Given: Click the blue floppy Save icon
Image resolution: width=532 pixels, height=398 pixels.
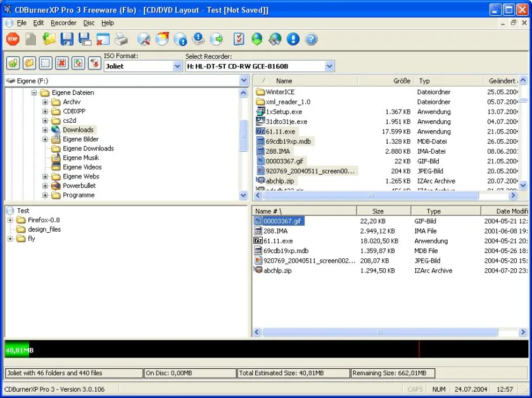Looking at the screenshot, I should coord(67,39).
